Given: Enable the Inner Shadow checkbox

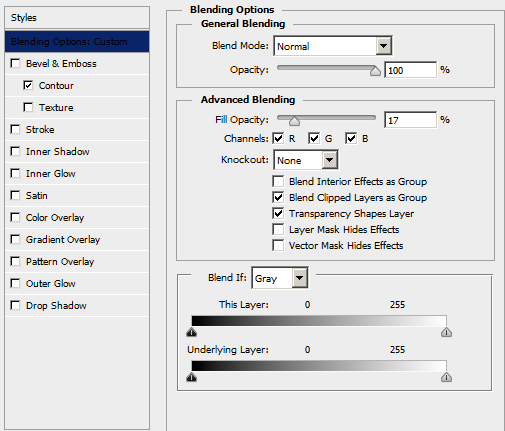Looking at the screenshot, I should pos(15,151).
